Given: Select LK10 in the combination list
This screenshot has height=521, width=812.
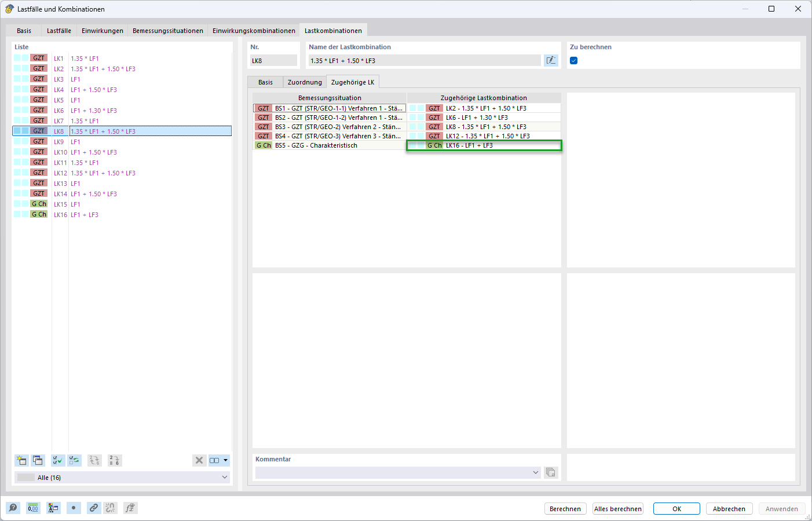Looking at the screenshot, I should coord(122,152).
